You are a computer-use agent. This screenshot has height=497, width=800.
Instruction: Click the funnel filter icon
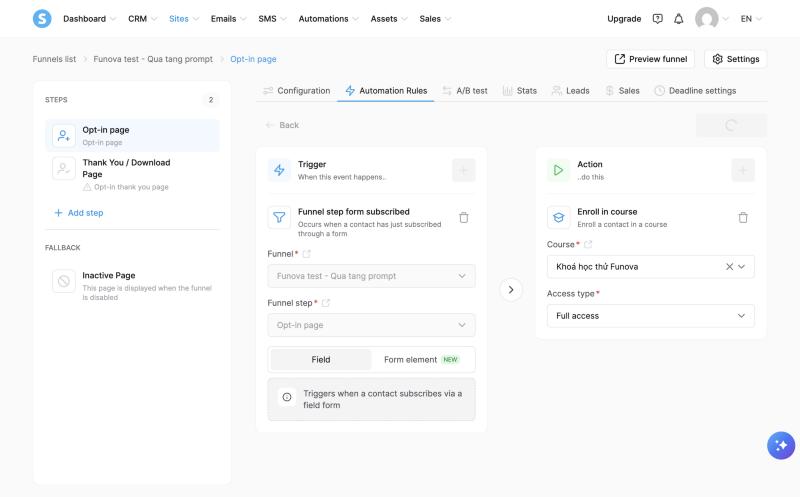coord(279,217)
